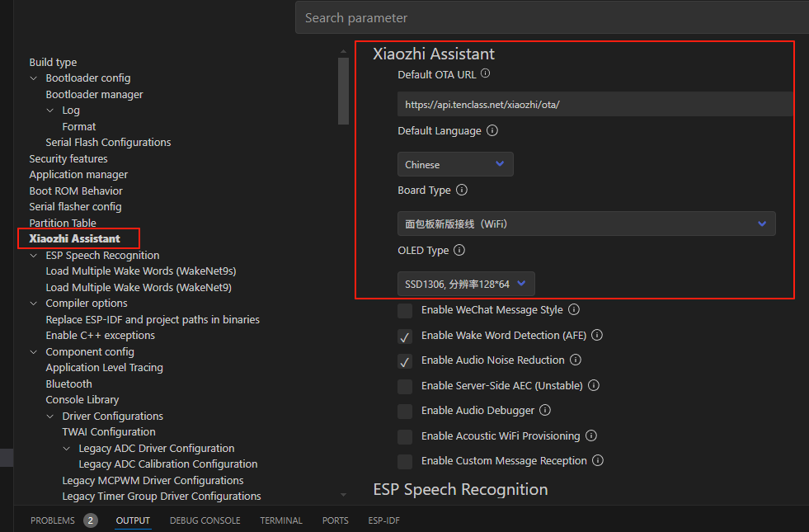The width and height of the screenshot is (809, 532).
Task: Show info for Enable Acoustic WiFi Provisioning
Action: point(591,436)
